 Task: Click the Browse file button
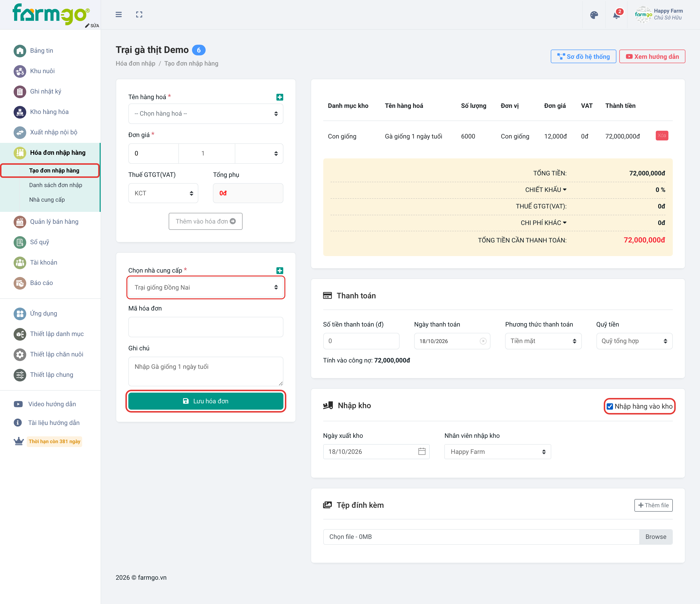point(656,537)
